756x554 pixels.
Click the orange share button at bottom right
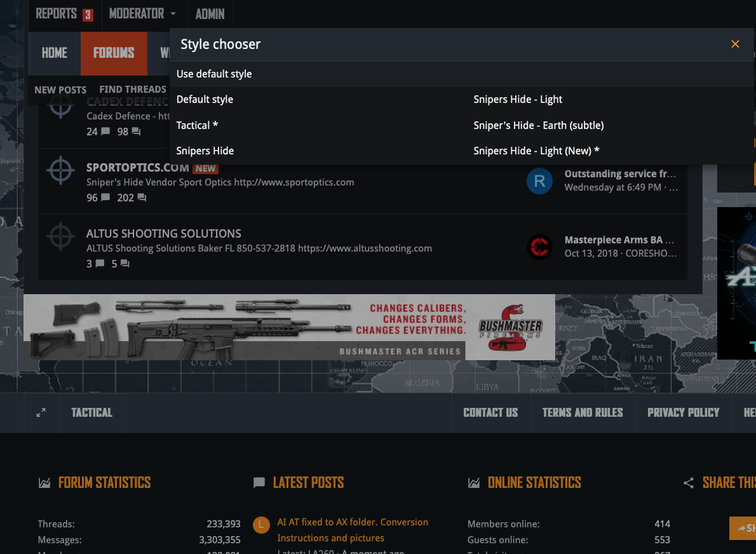click(743, 528)
